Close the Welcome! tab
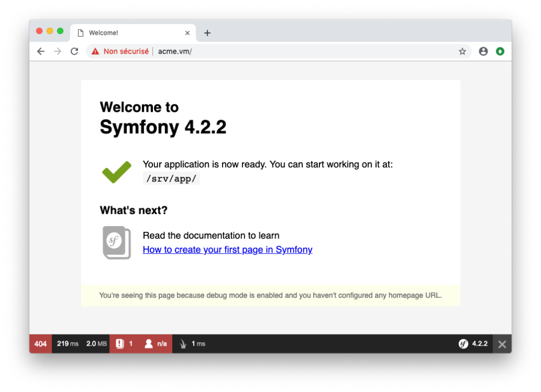 click(187, 33)
